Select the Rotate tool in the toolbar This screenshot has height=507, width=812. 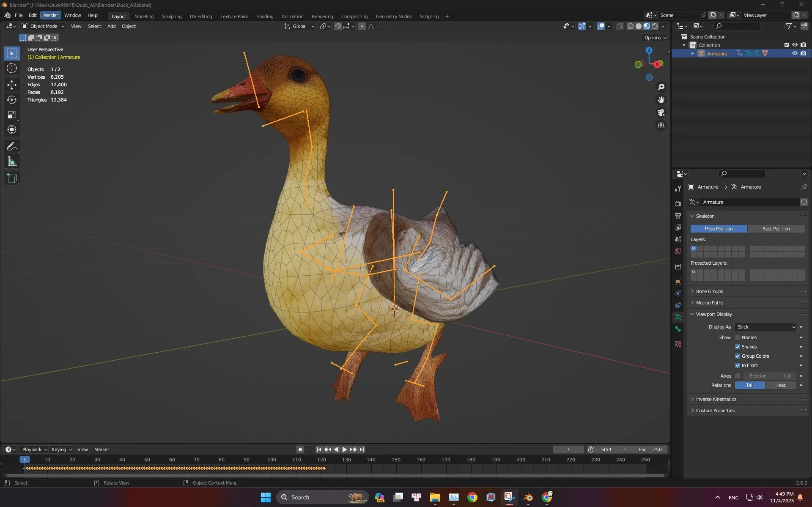(x=12, y=100)
